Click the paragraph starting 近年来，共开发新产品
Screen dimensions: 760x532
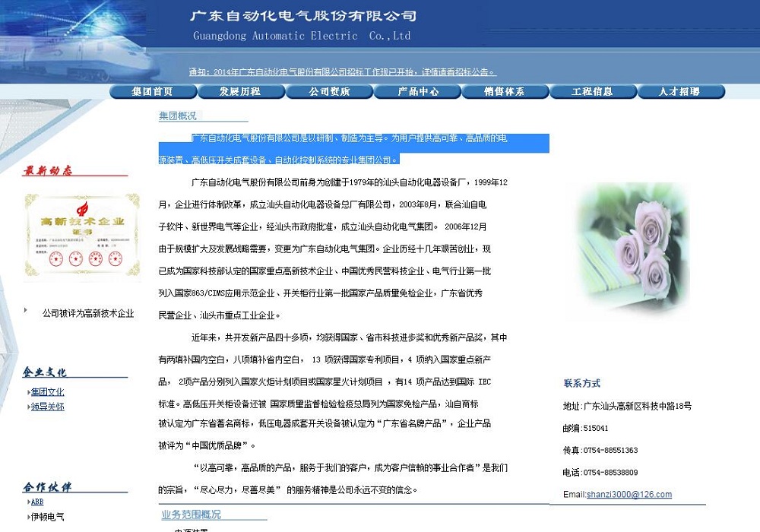pos(333,391)
